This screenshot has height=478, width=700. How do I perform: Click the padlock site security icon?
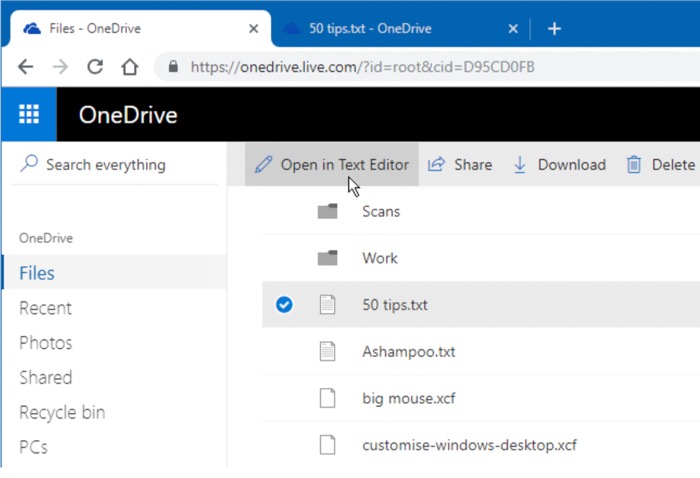173,67
